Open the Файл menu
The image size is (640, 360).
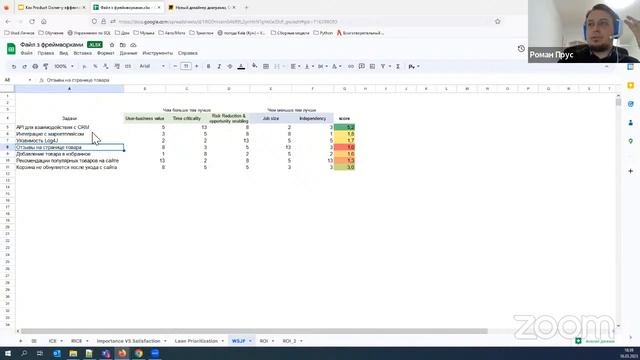click(x=27, y=53)
